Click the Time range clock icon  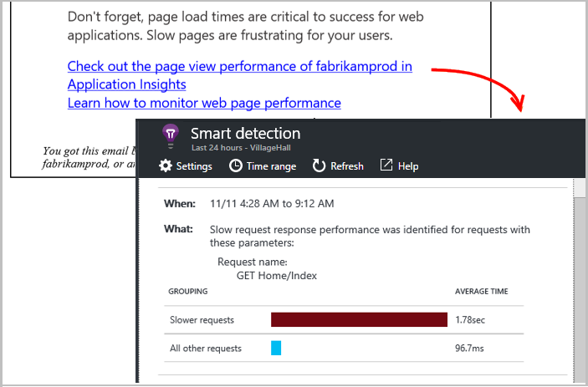pos(236,166)
